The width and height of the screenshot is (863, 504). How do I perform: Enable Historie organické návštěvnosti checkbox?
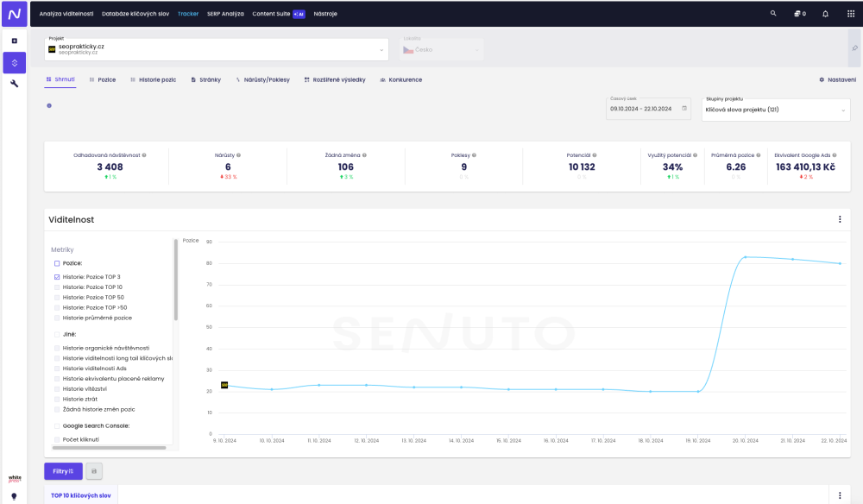click(x=57, y=348)
